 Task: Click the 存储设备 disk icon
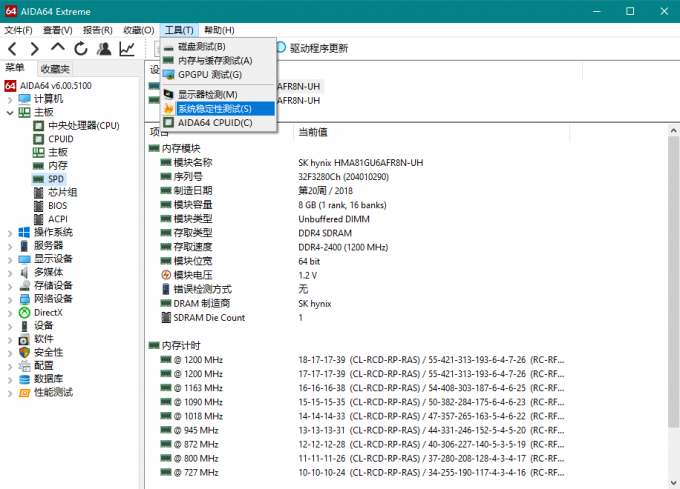pyautogui.click(x=24, y=286)
